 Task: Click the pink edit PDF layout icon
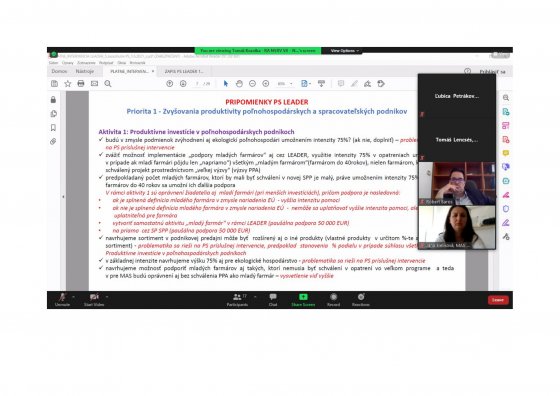click(x=506, y=125)
